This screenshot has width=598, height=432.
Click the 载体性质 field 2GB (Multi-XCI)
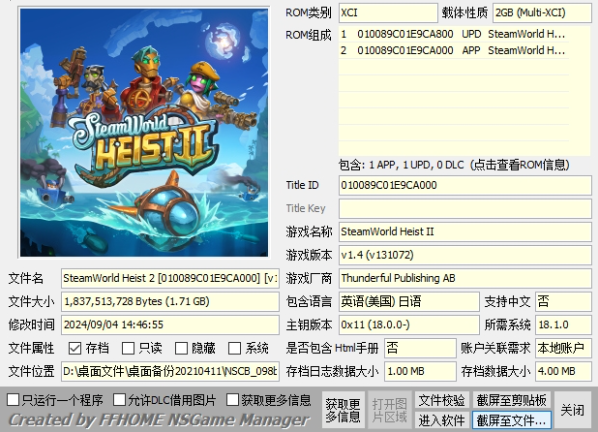542,13
